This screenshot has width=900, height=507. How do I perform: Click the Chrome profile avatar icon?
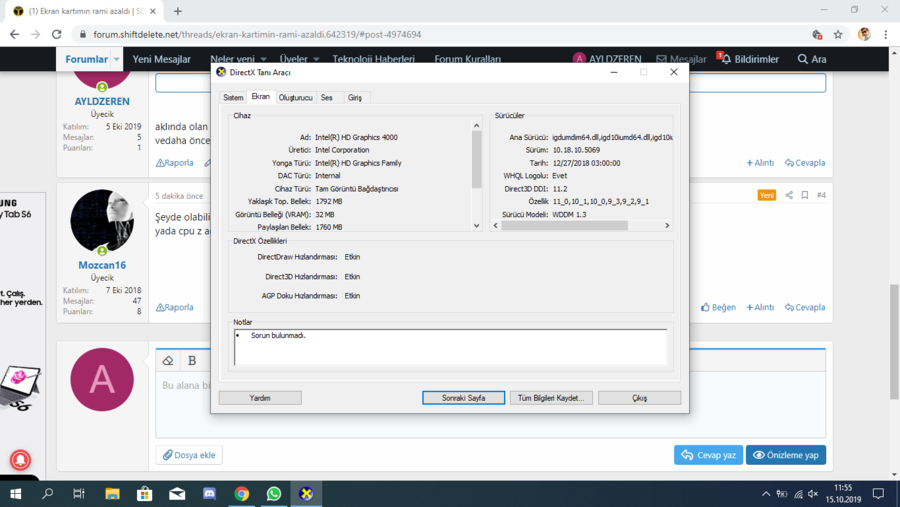864,34
